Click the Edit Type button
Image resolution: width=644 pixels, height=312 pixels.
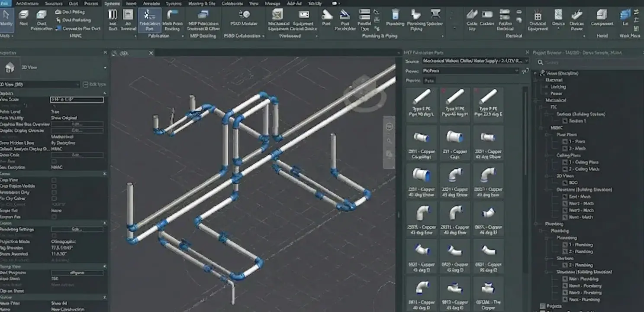(x=94, y=84)
